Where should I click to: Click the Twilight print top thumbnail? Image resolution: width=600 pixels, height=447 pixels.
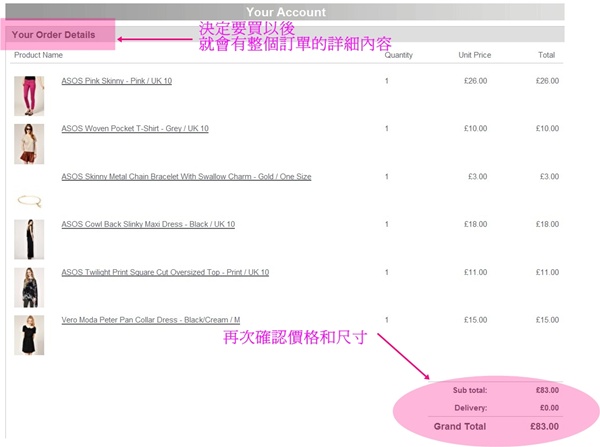click(29, 287)
